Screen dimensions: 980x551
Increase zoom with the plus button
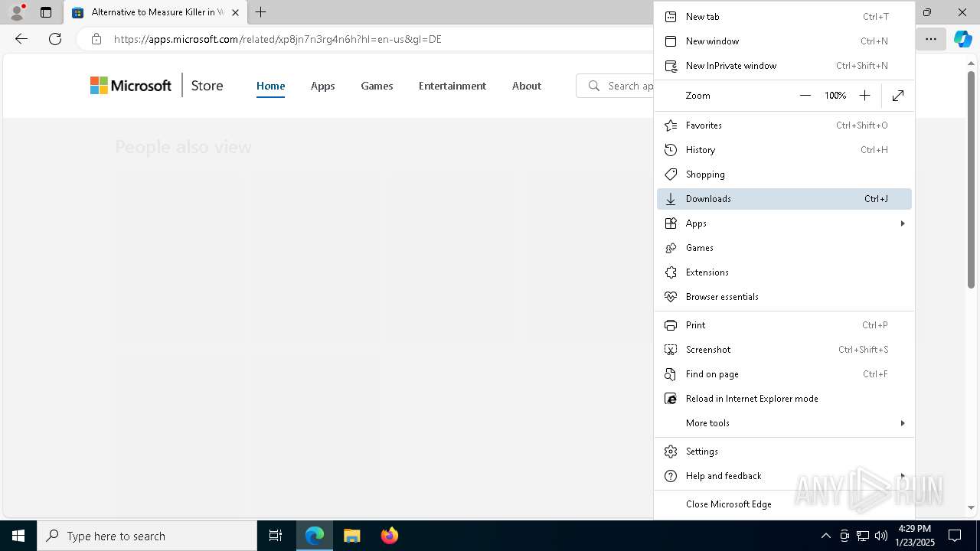tap(864, 95)
